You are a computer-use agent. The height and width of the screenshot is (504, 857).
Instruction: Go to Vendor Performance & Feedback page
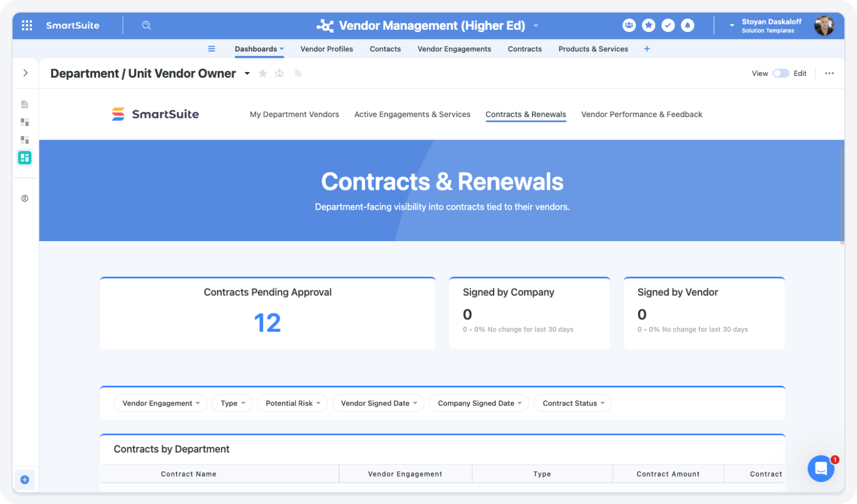point(642,114)
